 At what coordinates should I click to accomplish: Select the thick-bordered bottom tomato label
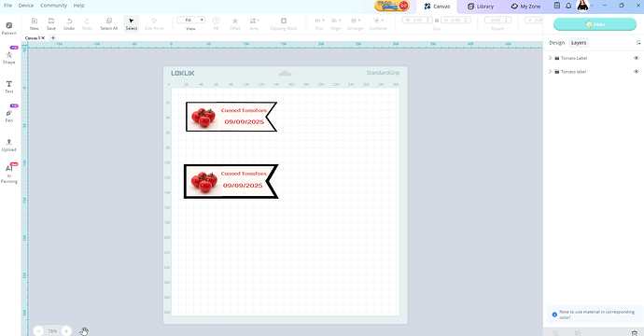[231, 182]
